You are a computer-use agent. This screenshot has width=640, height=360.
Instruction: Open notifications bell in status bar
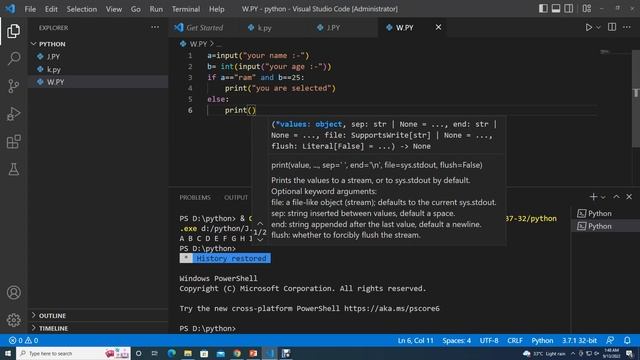pos(627,340)
